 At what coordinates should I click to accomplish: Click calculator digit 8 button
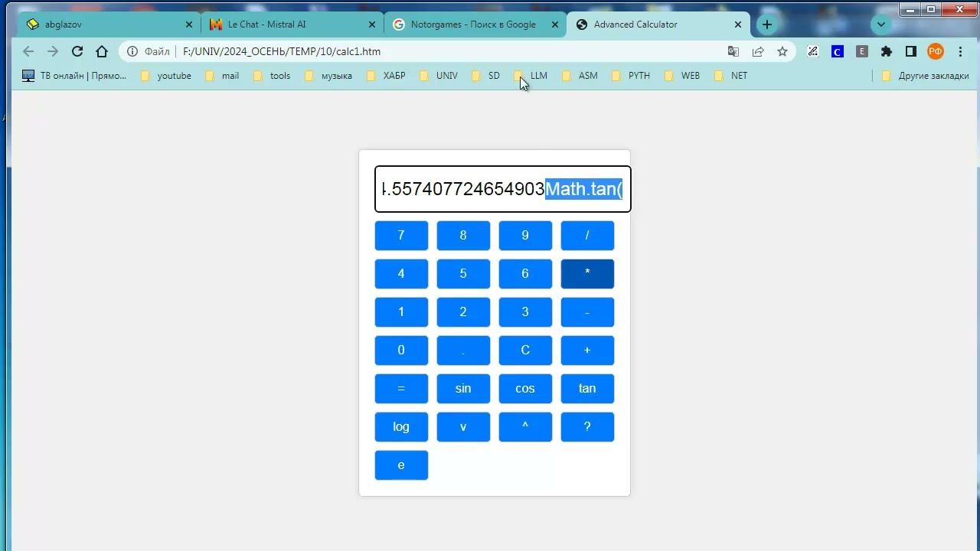463,236
